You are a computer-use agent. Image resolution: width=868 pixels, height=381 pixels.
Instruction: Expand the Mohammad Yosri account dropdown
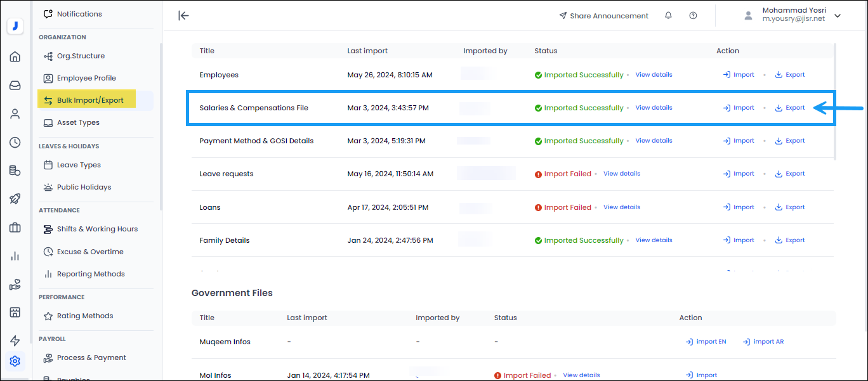click(x=838, y=16)
